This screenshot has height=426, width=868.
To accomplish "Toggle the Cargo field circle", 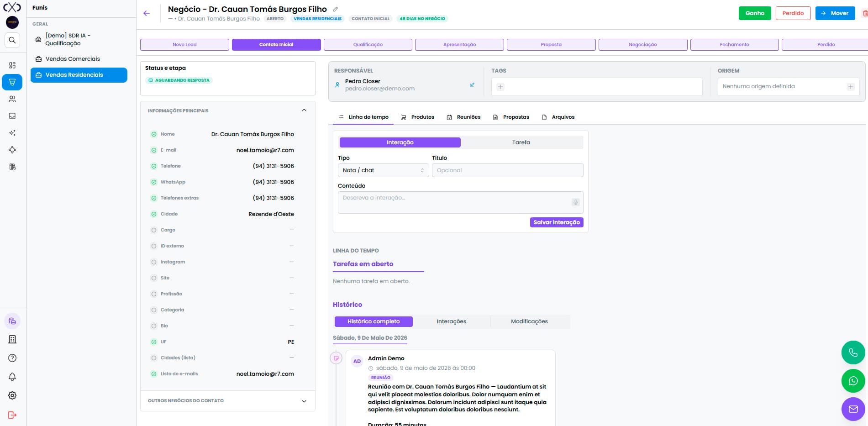I will click(x=154, y=230).
